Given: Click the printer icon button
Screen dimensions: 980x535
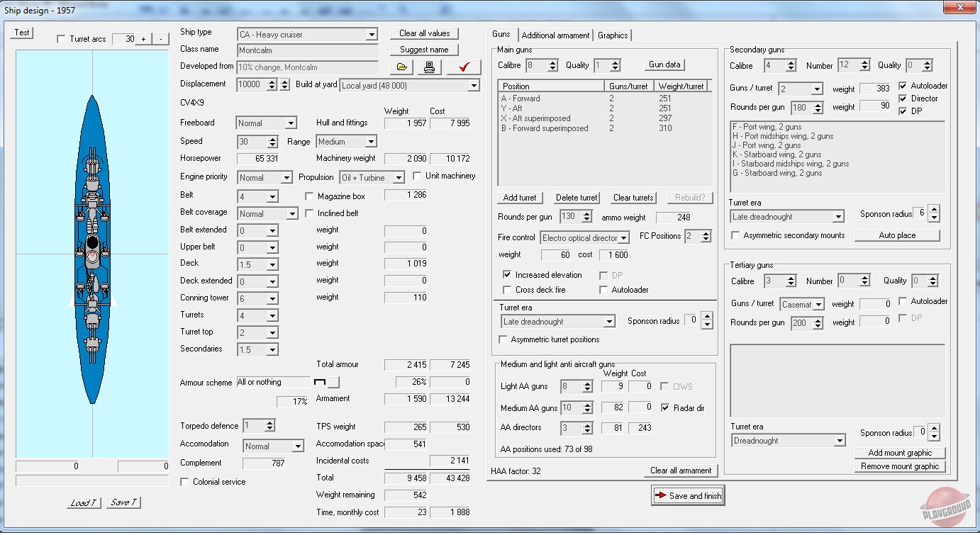Looking at the screenshot, I should coord(429,67).
